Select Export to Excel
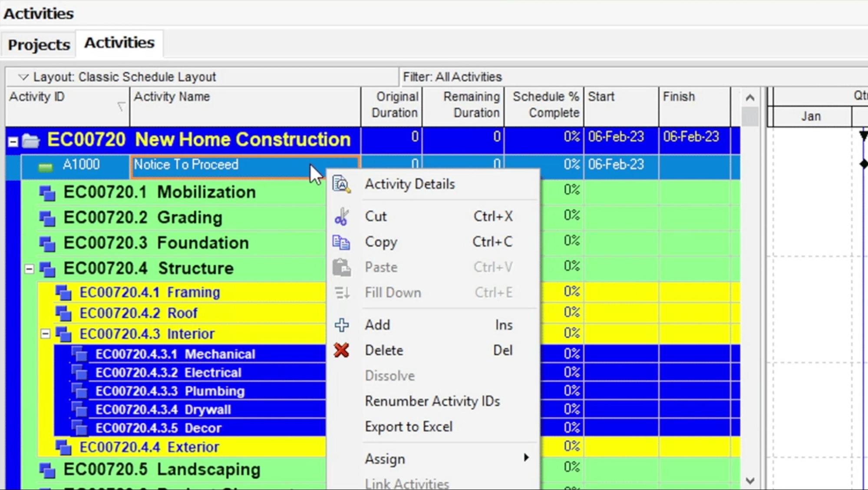Viewport: 868px width, 490px height. [409, 426]
